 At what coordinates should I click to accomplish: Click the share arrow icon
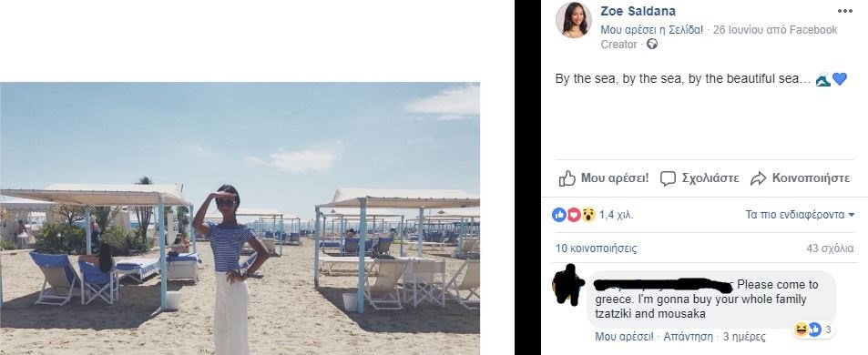(x=758, y=178)
